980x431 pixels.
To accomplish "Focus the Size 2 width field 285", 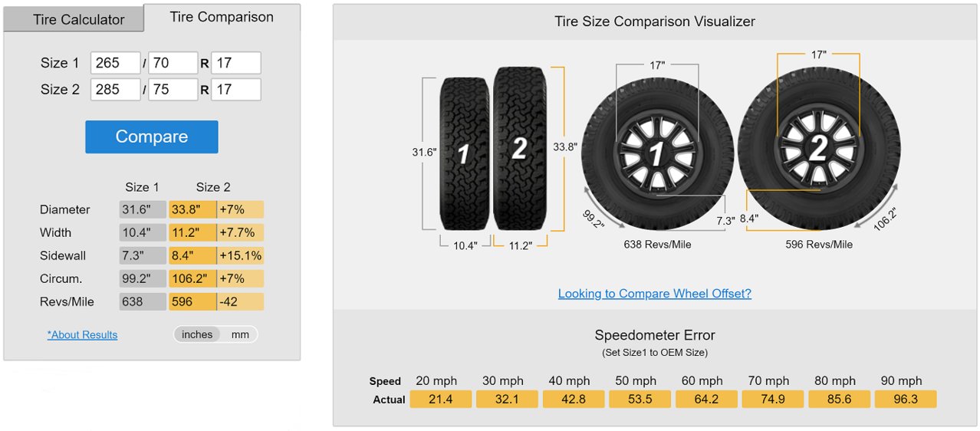I will click(x=116, y=89).
